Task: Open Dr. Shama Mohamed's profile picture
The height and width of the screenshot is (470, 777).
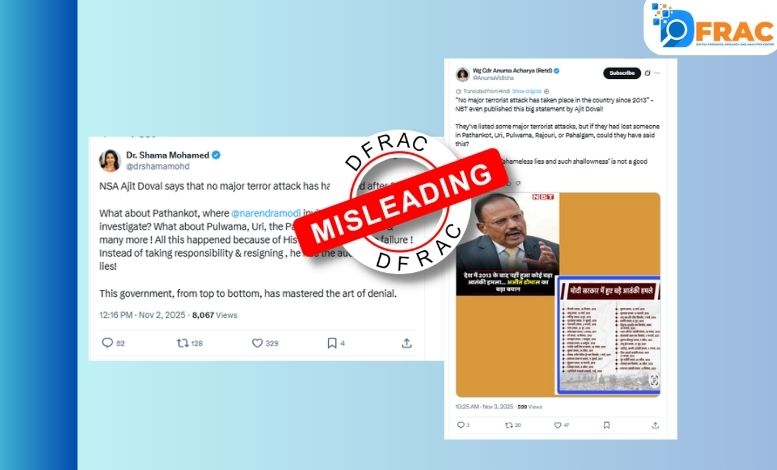Action: pyautogui.click(x=110, y=160)
